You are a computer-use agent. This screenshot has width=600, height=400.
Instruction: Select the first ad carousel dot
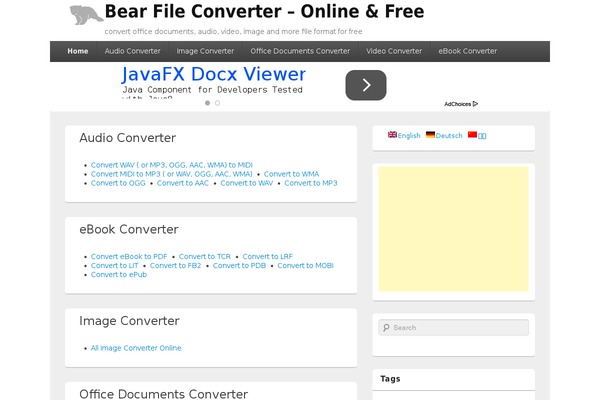pos(207,103)
